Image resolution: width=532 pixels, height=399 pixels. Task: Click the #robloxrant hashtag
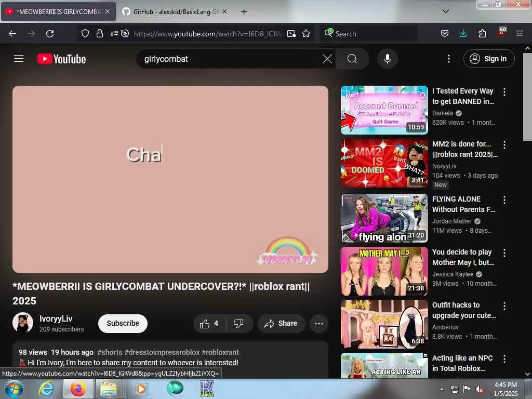[x=220, y=352]
